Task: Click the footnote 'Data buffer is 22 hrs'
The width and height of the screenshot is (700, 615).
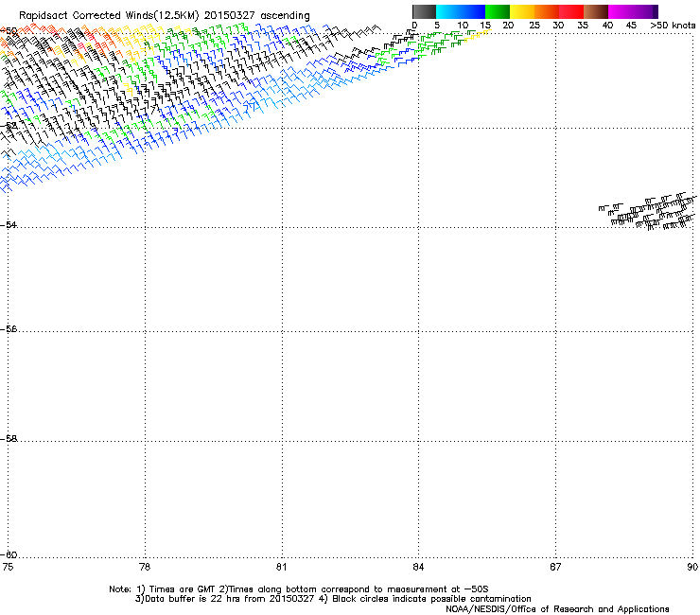Action: tap(194, 599)
